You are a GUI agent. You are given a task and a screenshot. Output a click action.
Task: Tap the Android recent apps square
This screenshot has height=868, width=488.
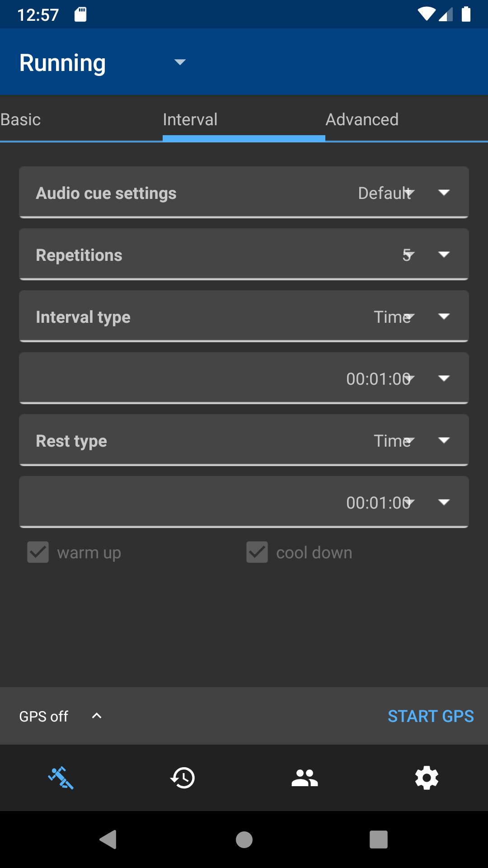379,840
